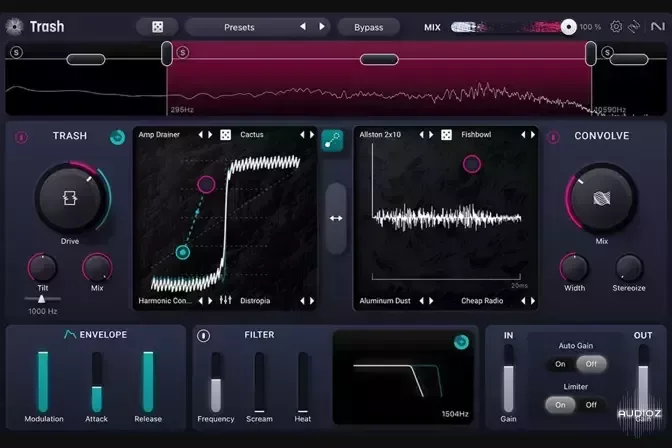The height and width of the screenshot is (448, 672).
Task: Click the teal reset icon in filter display
Action: [x=461, y=342]
